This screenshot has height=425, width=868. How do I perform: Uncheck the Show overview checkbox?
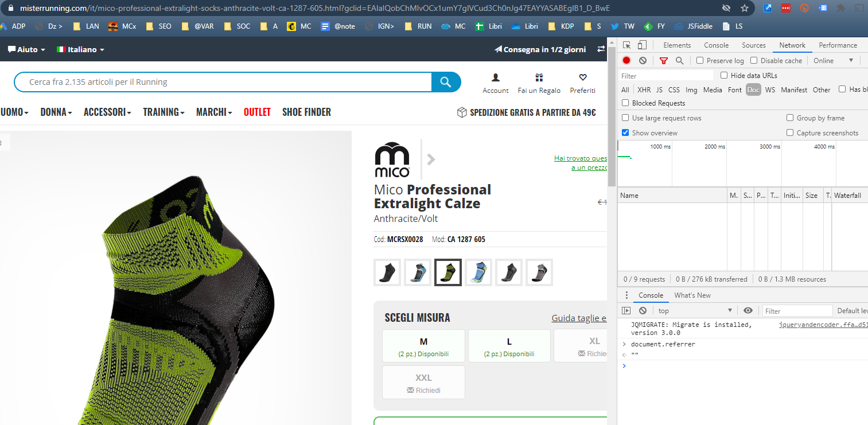coord(625,132)
